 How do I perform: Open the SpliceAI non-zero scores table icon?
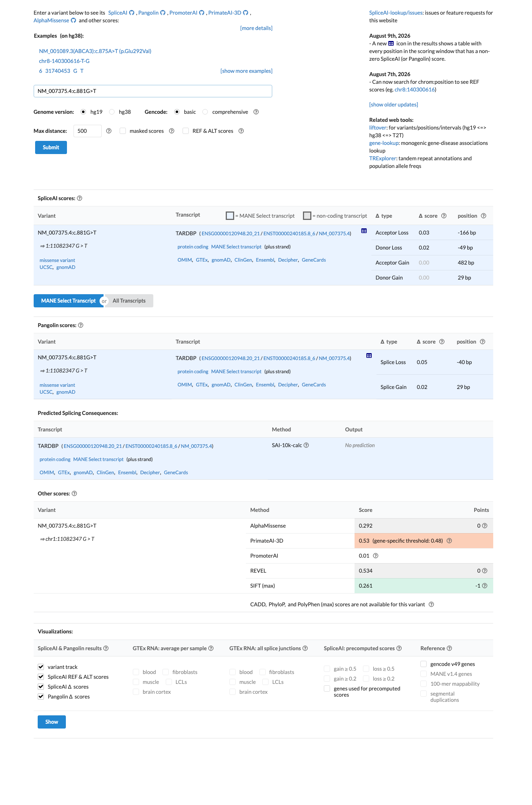364,231
